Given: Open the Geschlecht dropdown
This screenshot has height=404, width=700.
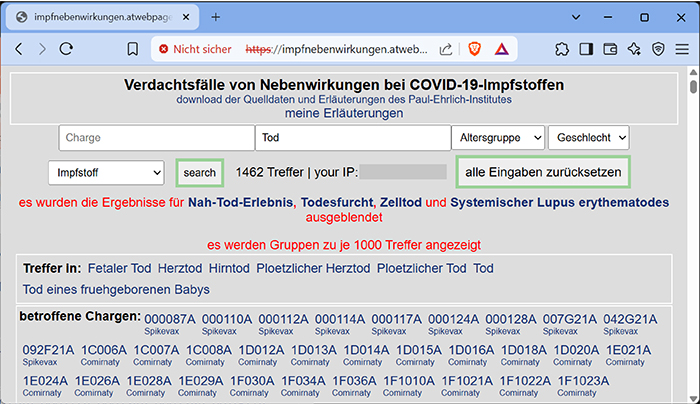Looking at the screenshot, I should 589,138.
